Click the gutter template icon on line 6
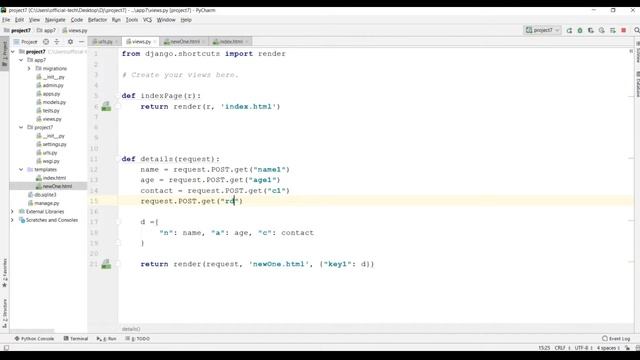This screenshot has height=360, width=640. point(106,107)
